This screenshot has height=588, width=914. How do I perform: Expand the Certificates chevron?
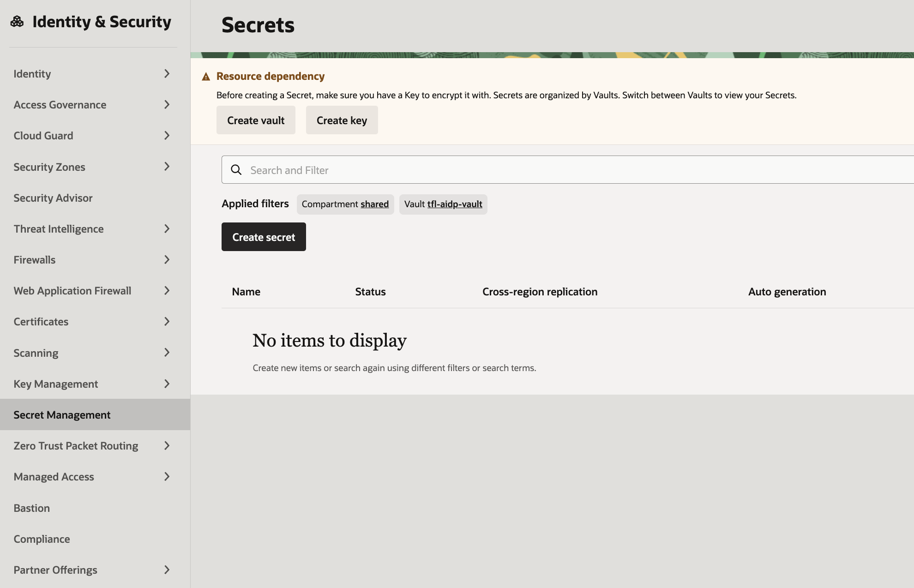(x=167, y=322)
